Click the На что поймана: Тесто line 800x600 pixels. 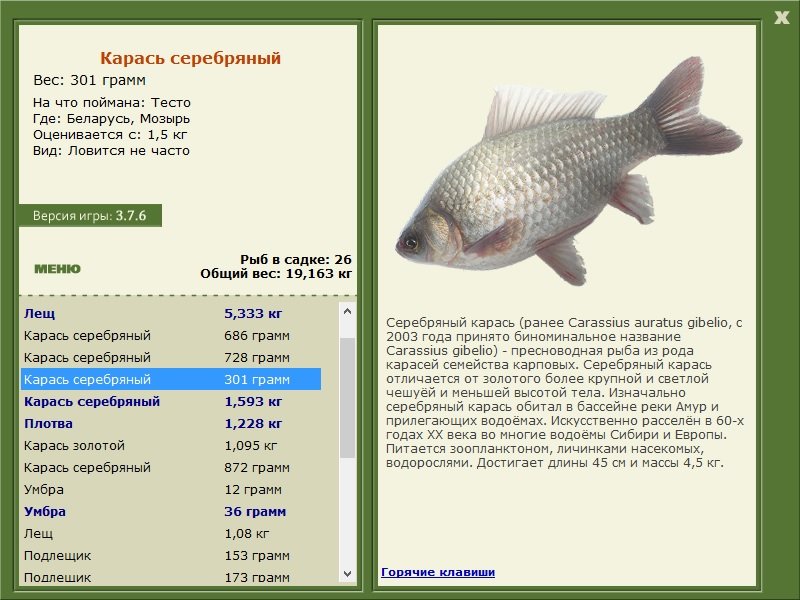112,103
